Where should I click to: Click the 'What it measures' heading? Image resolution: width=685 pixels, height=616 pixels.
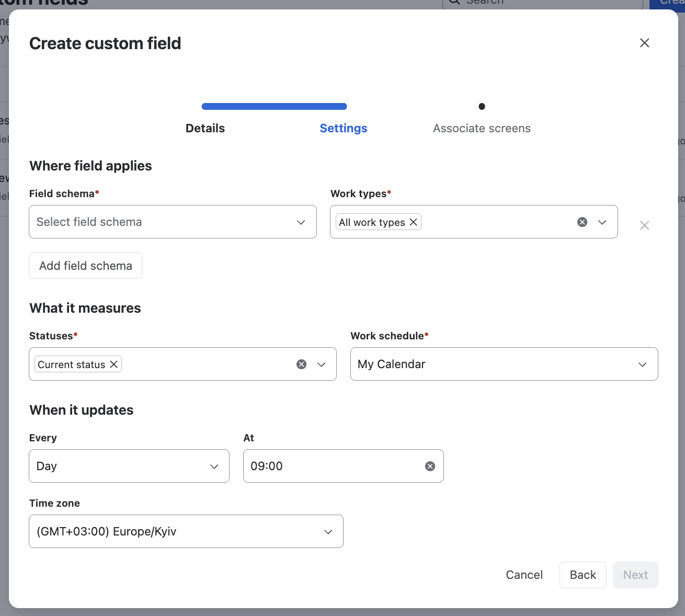point(85,308)
